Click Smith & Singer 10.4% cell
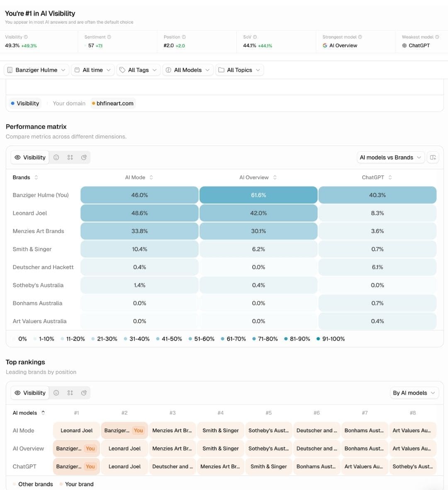This screenshot has width=448, height=490. coord(139,249)
